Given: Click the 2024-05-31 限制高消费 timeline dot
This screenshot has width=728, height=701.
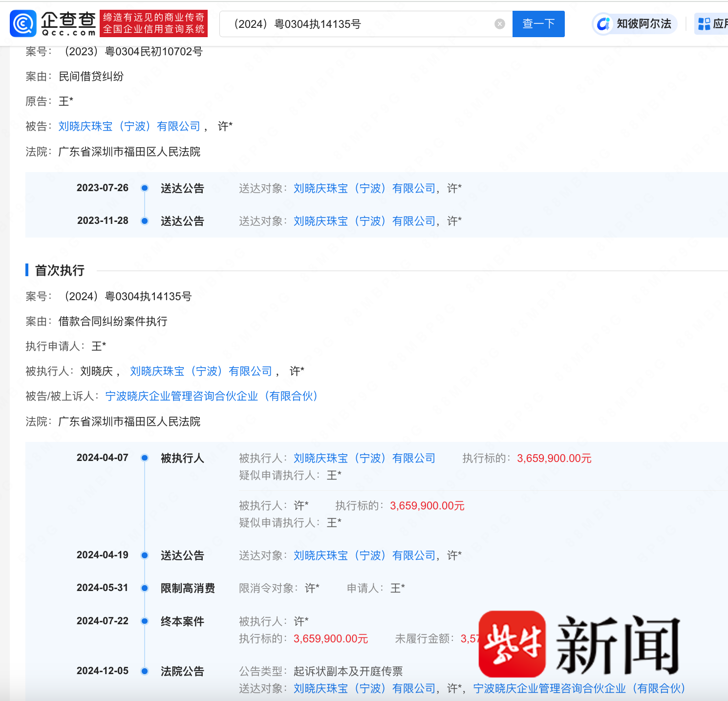Looking at the screenshot, I should (x=145, y=588).
